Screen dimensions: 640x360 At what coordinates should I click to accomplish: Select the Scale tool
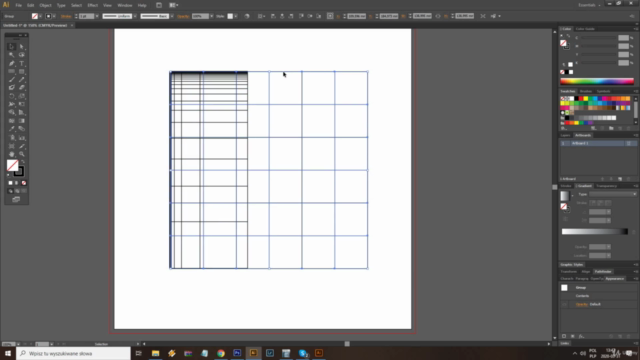pos(22,96)
